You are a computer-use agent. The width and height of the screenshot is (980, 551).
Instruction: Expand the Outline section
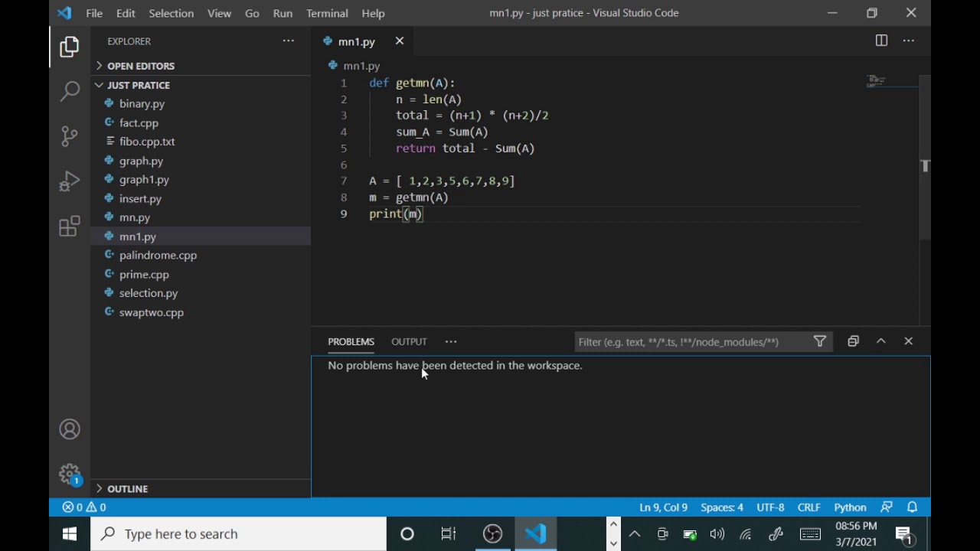point(127,488)
